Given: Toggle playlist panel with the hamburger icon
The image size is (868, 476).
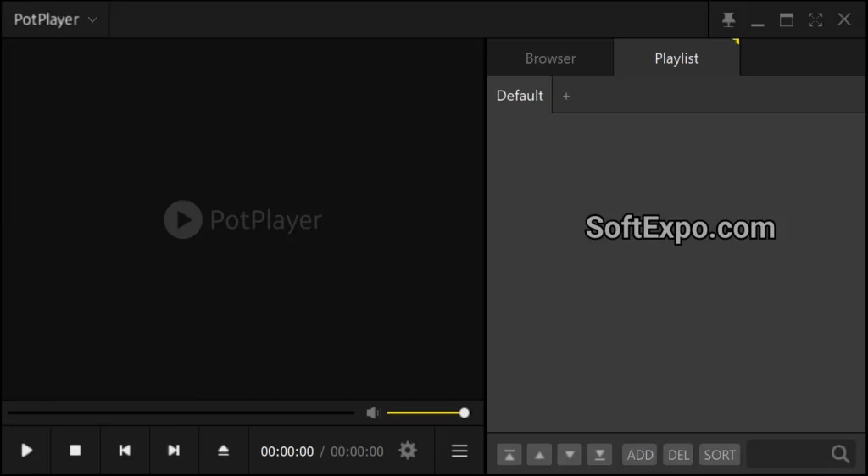Looking at the screenshot, I should 459,451.
